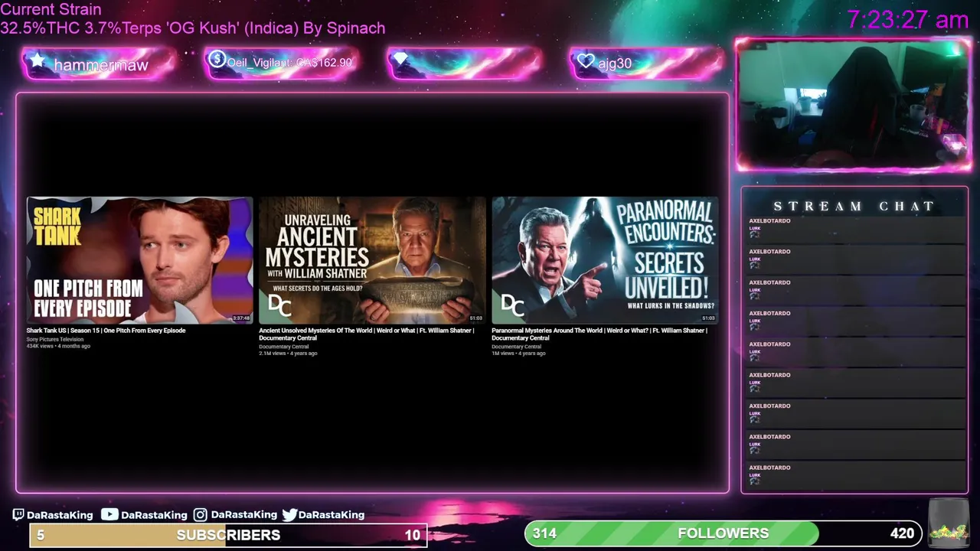
Task: Click the '32.5%THC 3.7%Terps OG Kush' line
Action: [x=193, y=28]
